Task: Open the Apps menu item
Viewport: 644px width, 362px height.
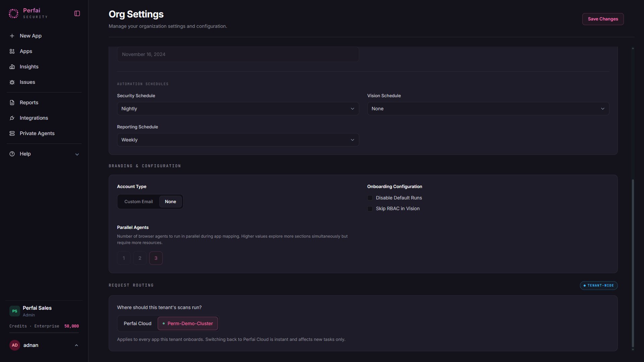Action: [x=44, y=51]
